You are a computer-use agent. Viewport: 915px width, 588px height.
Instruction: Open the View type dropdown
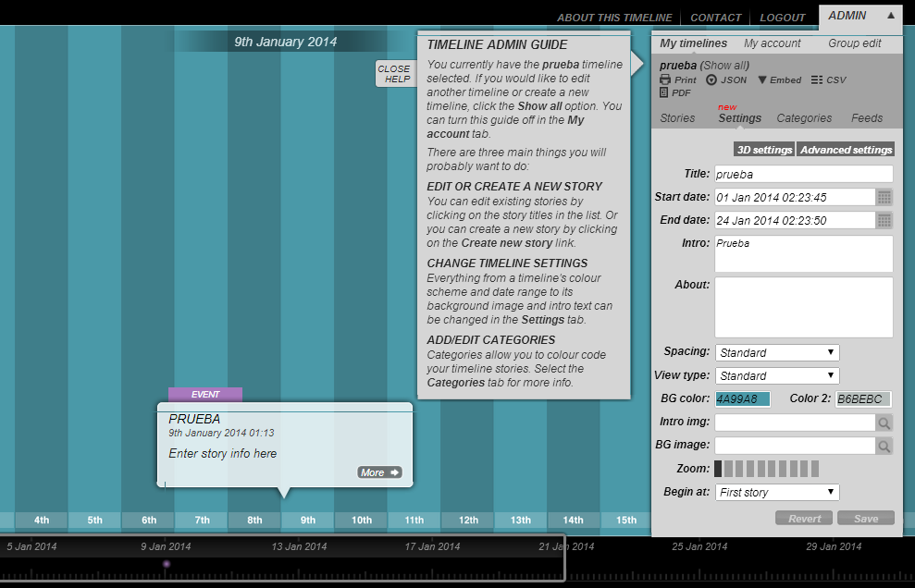[776, 375]
